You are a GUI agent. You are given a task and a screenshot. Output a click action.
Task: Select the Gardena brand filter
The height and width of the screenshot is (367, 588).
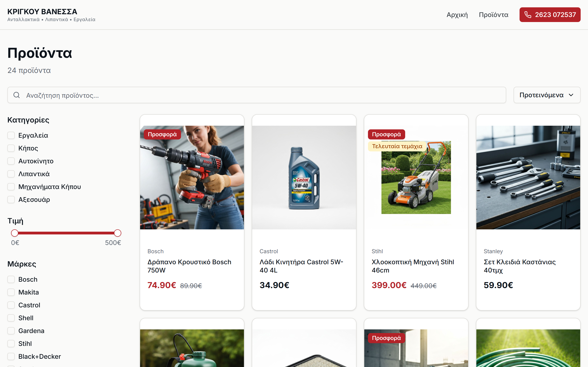click(11, 331)
